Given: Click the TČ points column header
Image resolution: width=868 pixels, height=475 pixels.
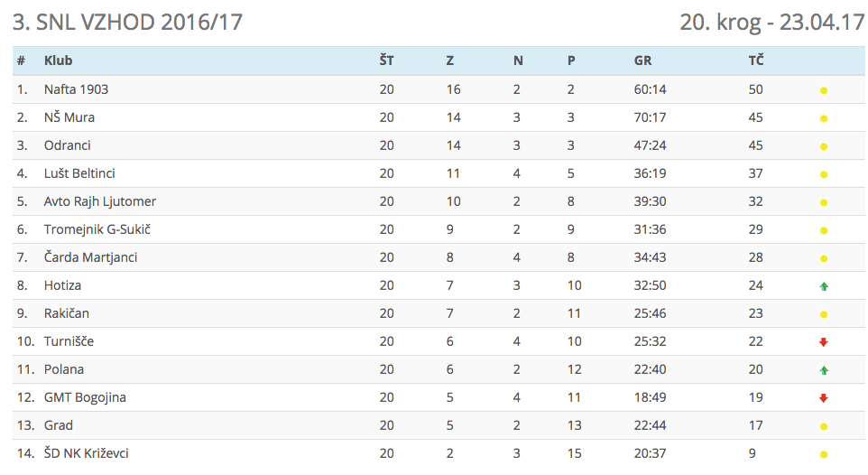Looking at the screenshot, I should (x=755, y=61).
